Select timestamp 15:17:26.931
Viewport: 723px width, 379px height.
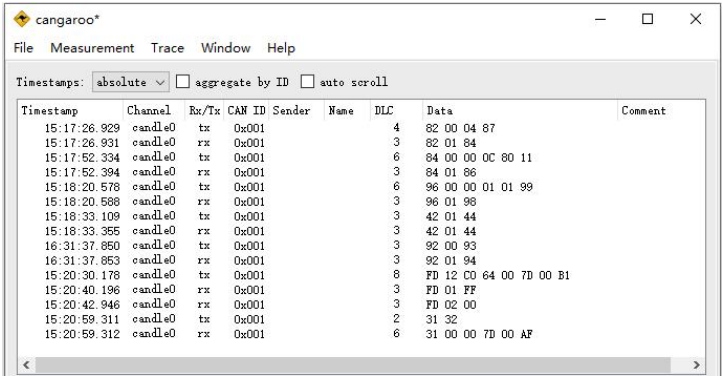coord(82,143)
